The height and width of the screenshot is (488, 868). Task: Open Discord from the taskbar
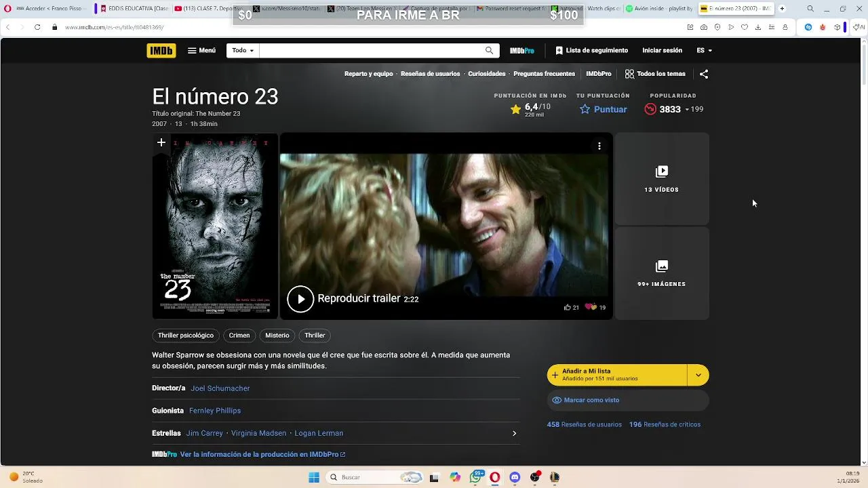(515, 477)
